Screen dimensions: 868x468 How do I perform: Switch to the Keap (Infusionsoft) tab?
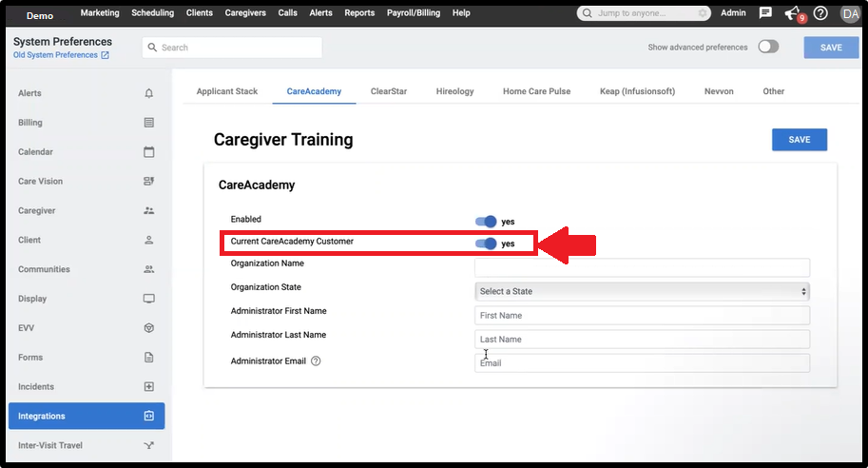(x=637, y=91)
